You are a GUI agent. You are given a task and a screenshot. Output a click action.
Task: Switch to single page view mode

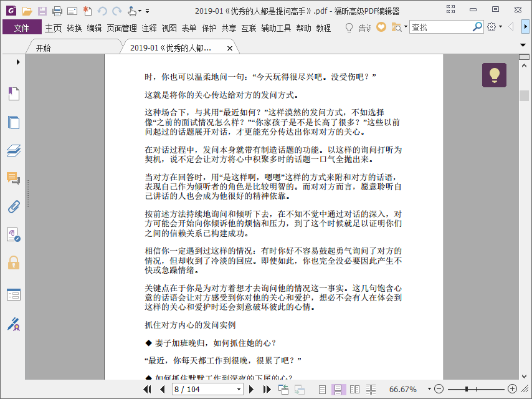tap(322, 389)
